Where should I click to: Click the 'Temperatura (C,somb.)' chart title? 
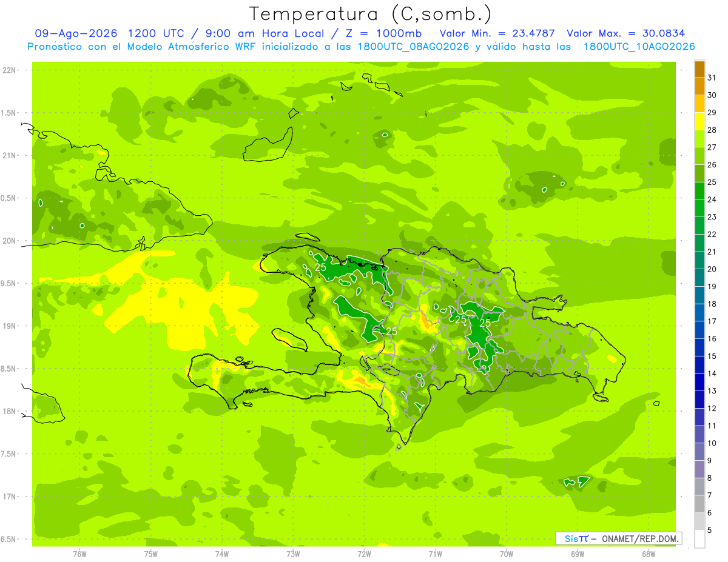tap(370, 14)
